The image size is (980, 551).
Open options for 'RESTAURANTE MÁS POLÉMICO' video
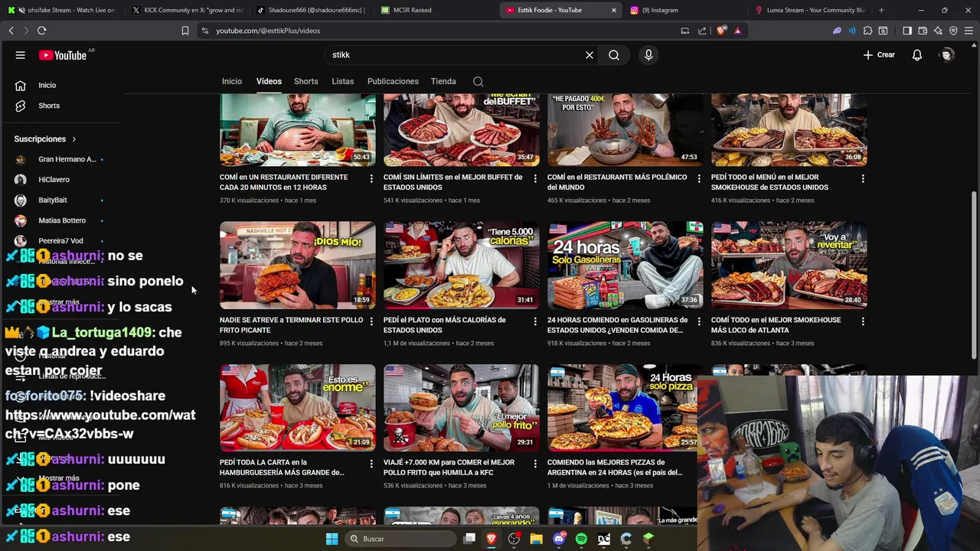point(699,178)
